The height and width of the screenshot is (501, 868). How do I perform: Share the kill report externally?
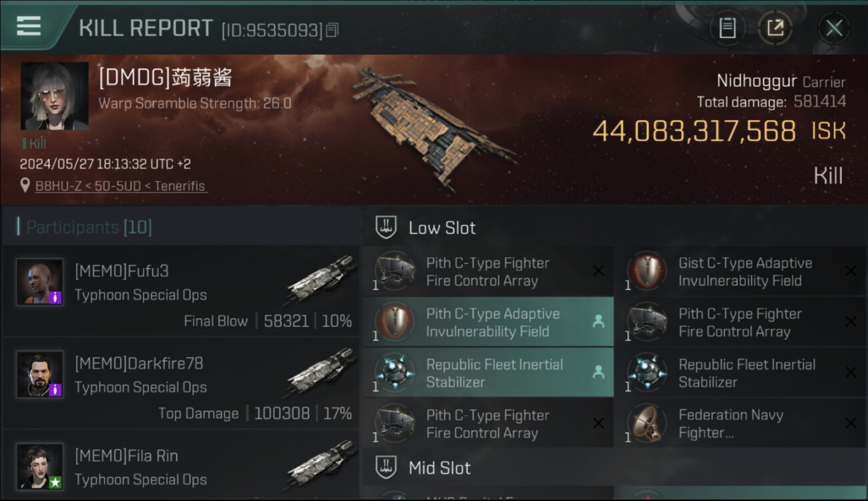pos(775,28)
